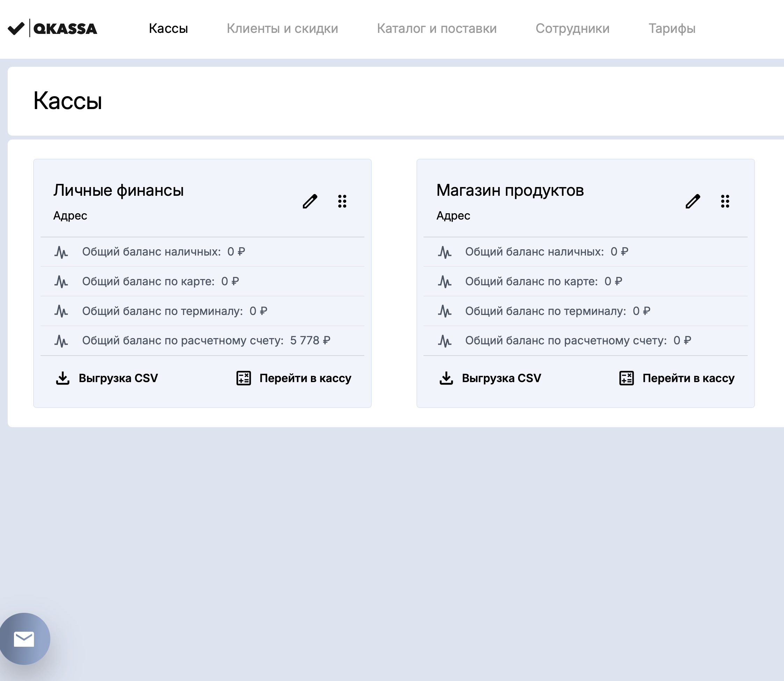Viewport: 784px width, 681px height.
Task: Open the Кассы tab
Action: click(x=168, y=29)
